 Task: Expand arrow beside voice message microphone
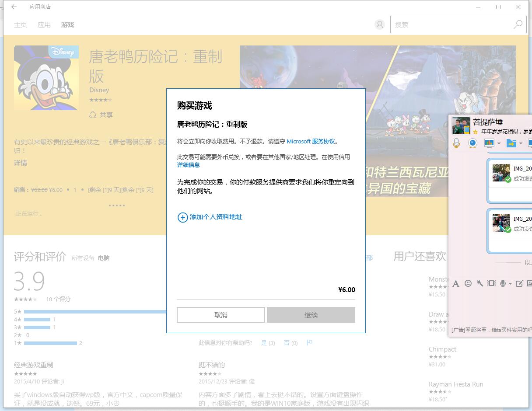(x=510, y=284)
